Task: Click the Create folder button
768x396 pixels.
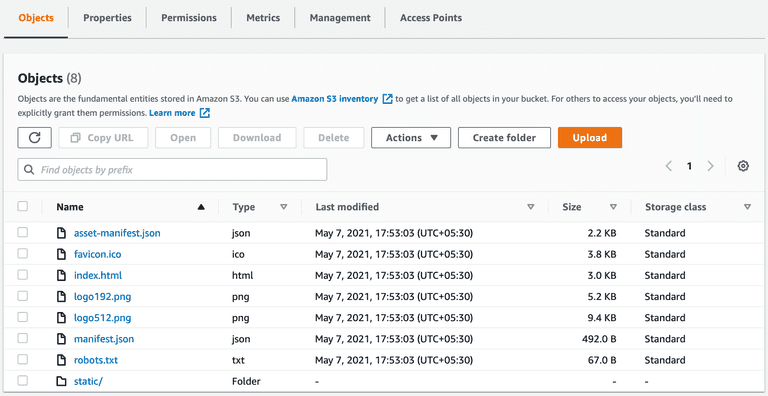Action: 504,138
